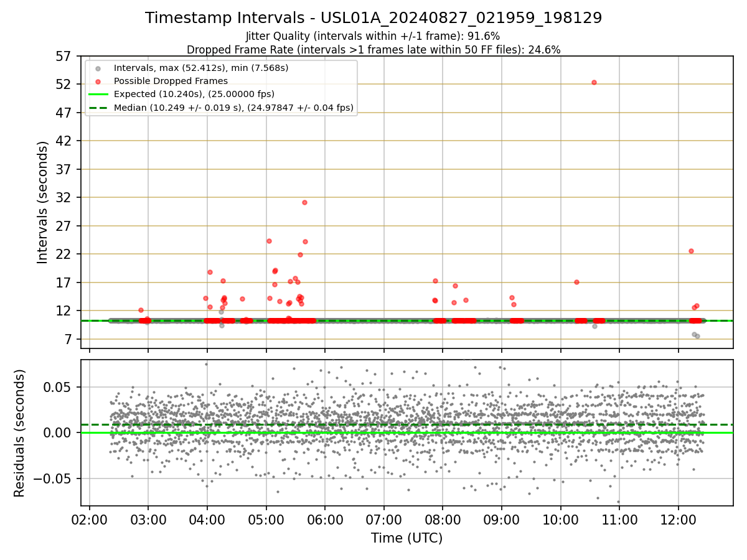Click the 11:00 x-axis tick label
Viewport: 747px width, 560px height.
(x=619, y=520)
